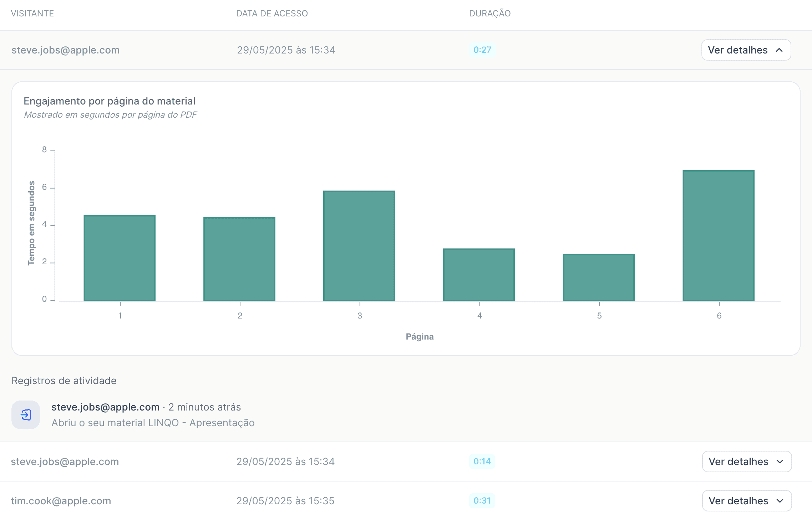Click steve.jobs@apple.com in the activity log
The height and width of the screenshot is (525, 812).
[x=105, y=407]
